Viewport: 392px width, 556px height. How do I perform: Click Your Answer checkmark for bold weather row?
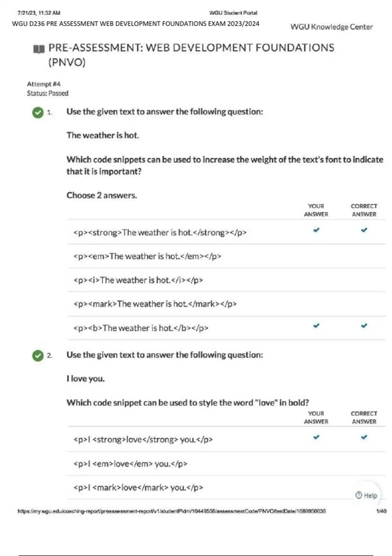coord(316,325)
